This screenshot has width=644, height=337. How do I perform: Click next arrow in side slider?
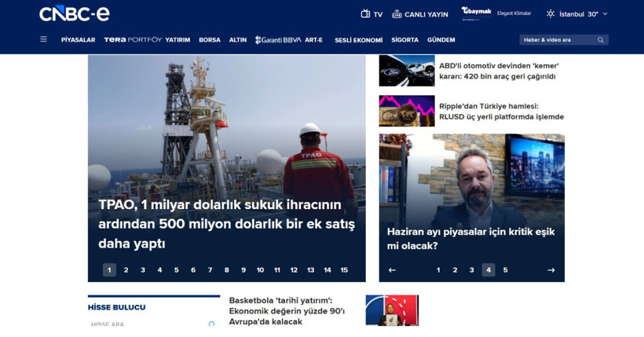pyautogui.click(x=551, y=270)
